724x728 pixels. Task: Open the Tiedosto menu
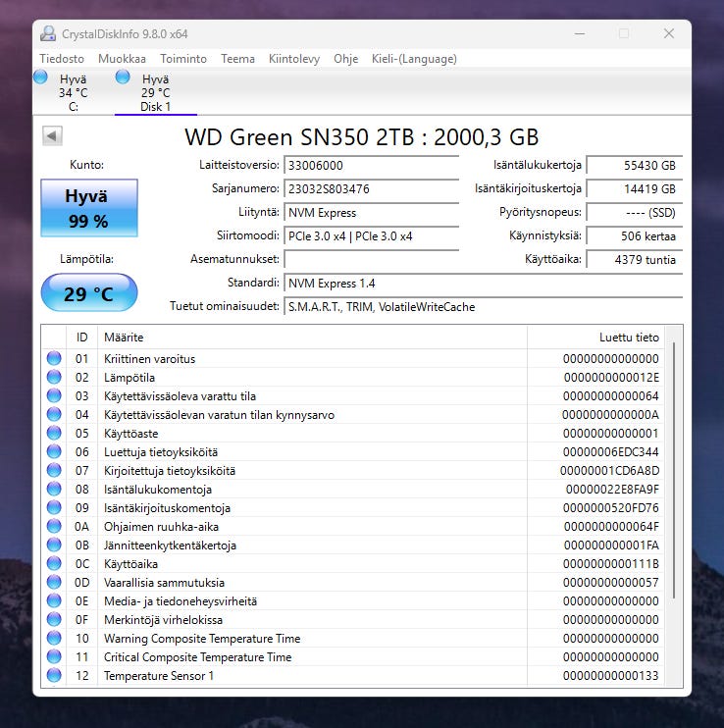tap(62, 59)
